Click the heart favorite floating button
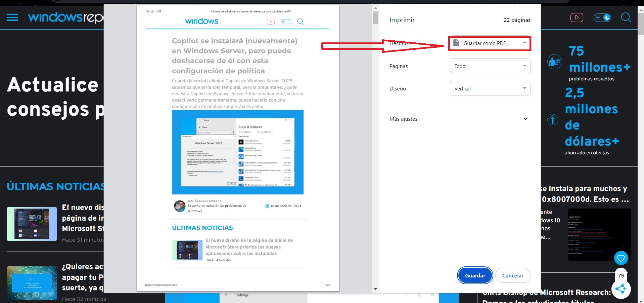Image resolution: width=644 pixels, height=303 pixels. 621,258
